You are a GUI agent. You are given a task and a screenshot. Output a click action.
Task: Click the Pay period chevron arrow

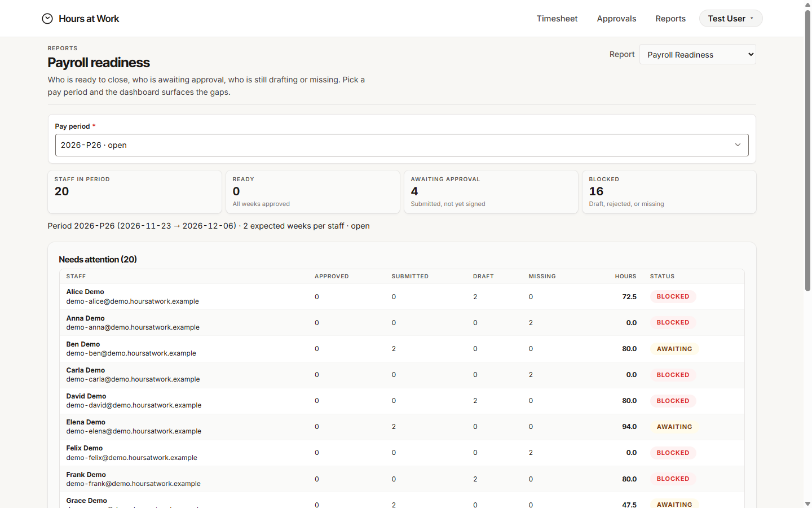click(x=738, y=145)
